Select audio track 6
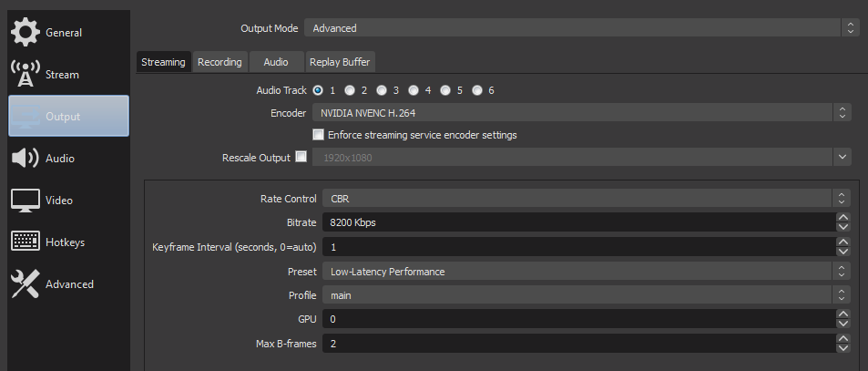The image size is (868, 371). coord(477,90)
